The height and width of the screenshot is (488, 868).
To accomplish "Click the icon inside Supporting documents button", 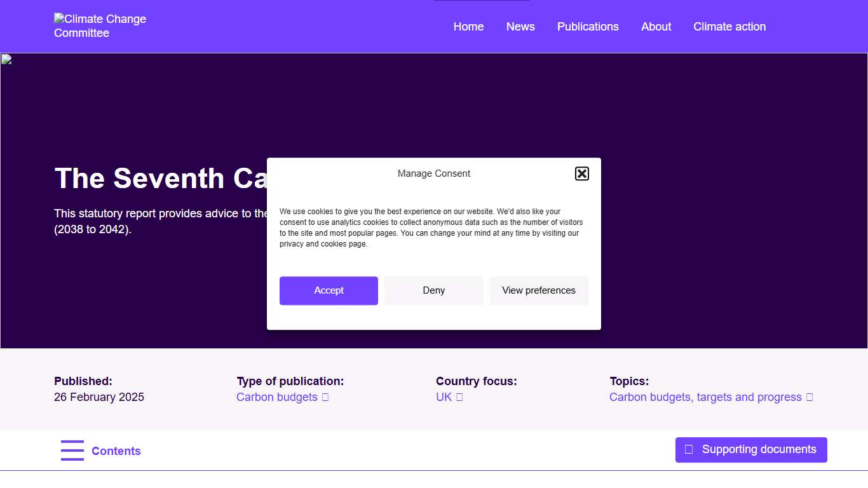I will pos(689,450).
